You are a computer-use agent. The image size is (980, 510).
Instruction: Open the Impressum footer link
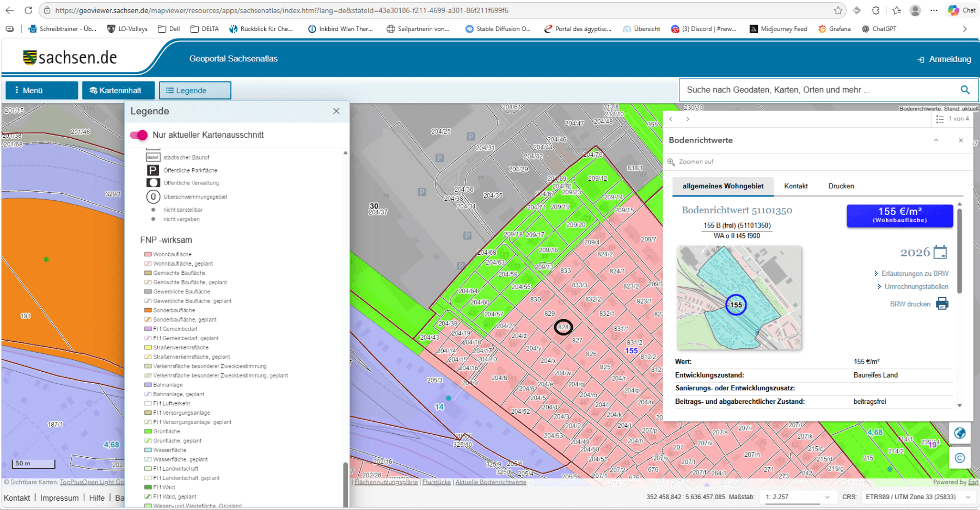point(59,498)
